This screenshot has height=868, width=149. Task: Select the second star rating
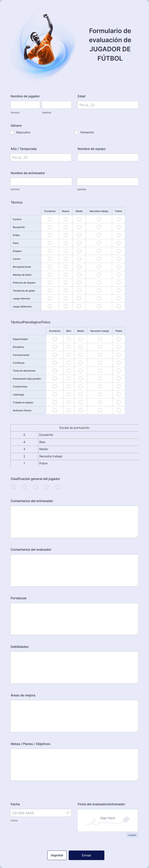tap(25, 486)
